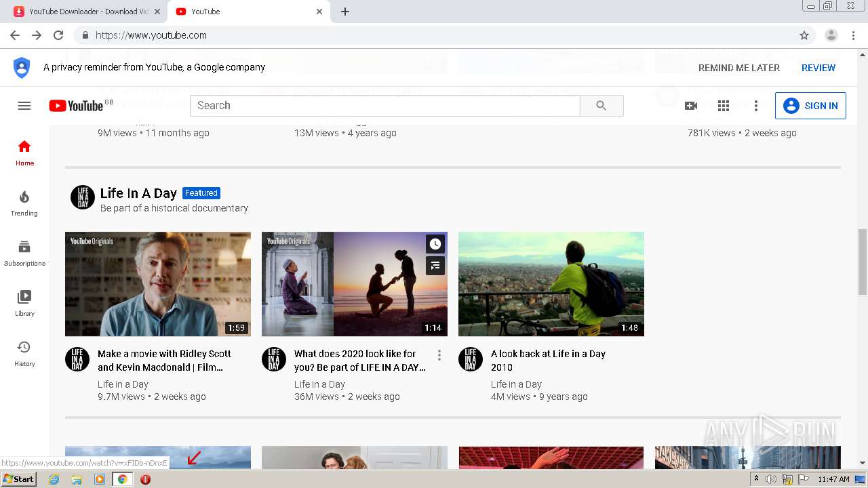Open Internet Explorer from taskbar

(x=54, y=479)
